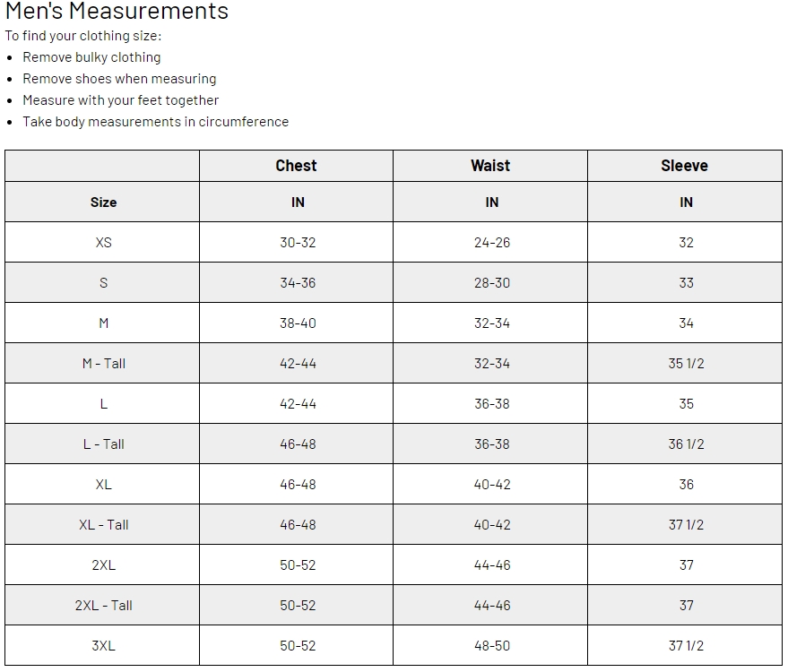
Task: Click the 48-50 waist measurement cell
Action: pyautogui.click(x=491, y=646)
